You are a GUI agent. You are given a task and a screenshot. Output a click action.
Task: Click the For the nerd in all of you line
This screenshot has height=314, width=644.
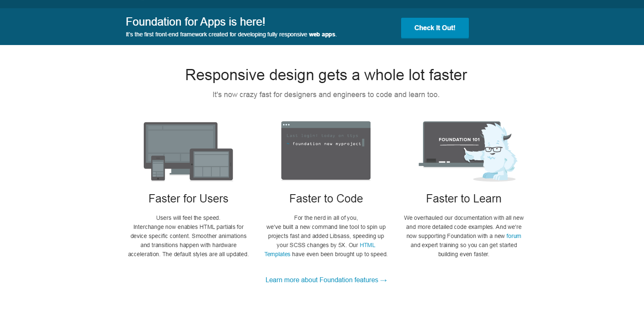[326, 218]
